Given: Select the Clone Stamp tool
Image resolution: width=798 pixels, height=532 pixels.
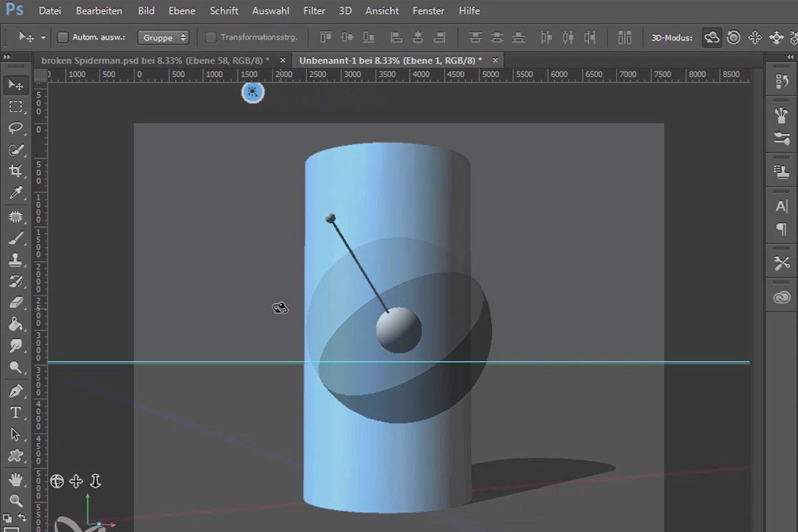Looking at the screenshot, I should coord(16,259).
